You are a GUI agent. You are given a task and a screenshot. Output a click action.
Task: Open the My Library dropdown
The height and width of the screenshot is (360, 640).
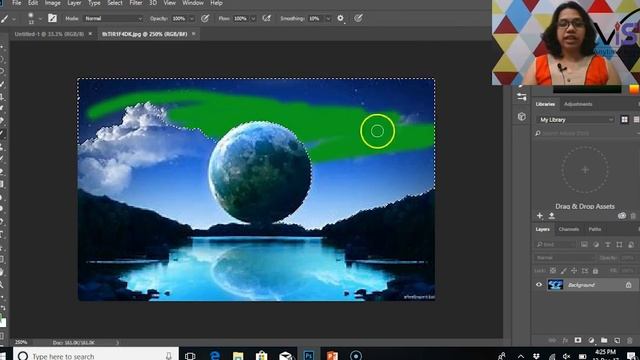576,120
